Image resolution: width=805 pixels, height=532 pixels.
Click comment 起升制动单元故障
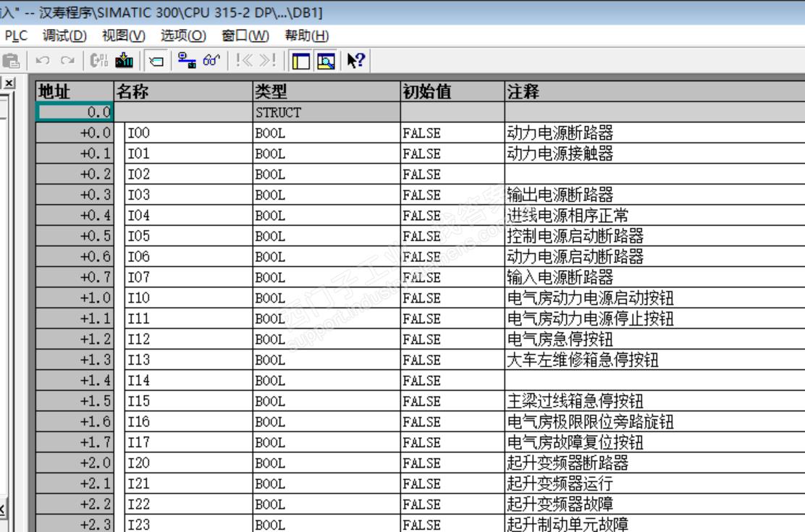pyautogui.click(x=568, y=524)
